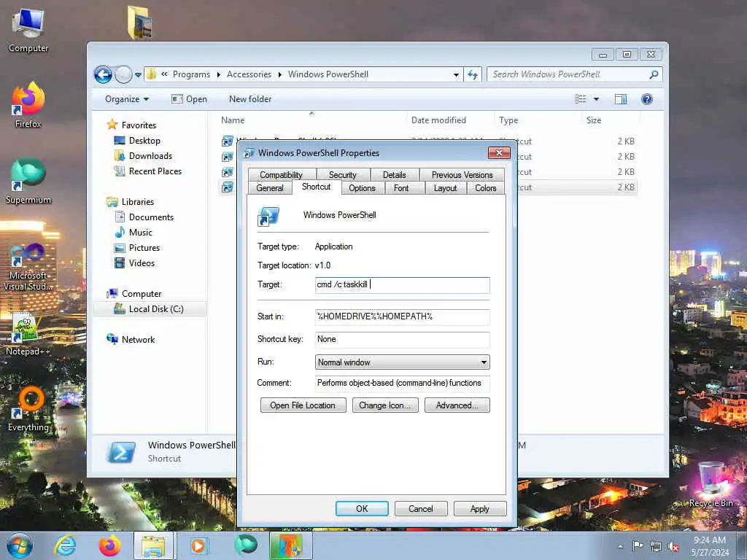Launch Internet Explorer from the taskbar
Viewport: 747px width, 560px height.
65,545
